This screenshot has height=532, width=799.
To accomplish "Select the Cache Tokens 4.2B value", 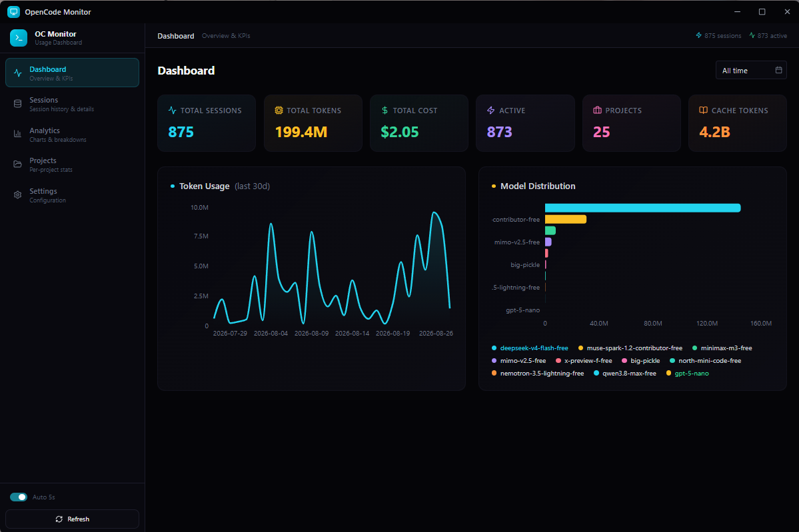I will 714,133.
